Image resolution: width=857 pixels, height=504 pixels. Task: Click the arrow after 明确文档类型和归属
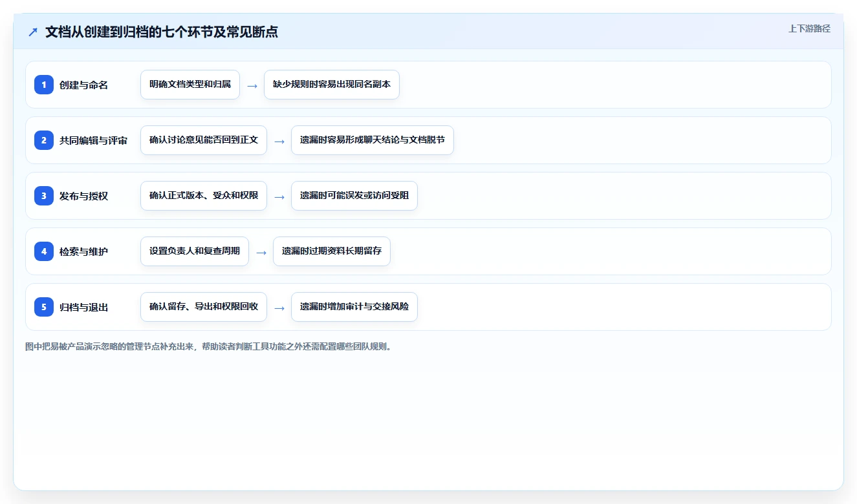tap(252, 85)
